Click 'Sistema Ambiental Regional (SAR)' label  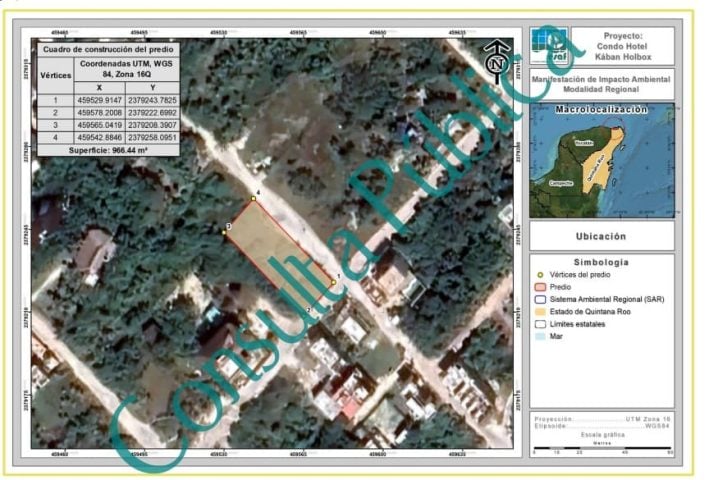pyautogui.click(x=607, y=299)
